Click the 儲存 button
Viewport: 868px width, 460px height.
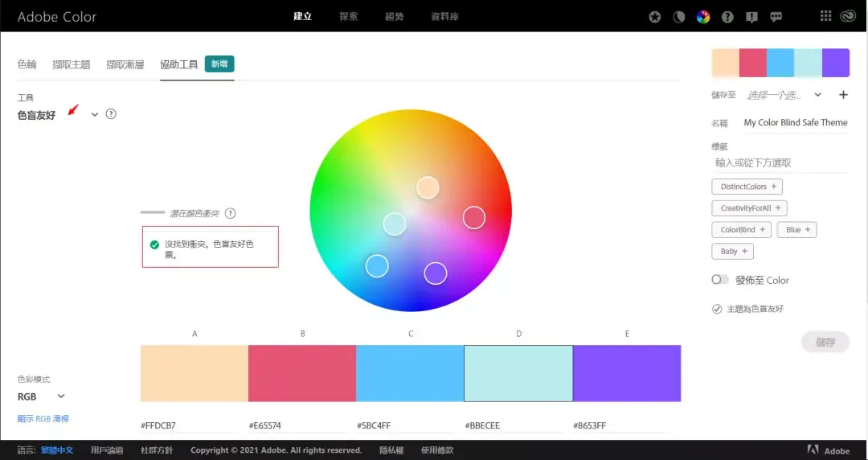825,342
